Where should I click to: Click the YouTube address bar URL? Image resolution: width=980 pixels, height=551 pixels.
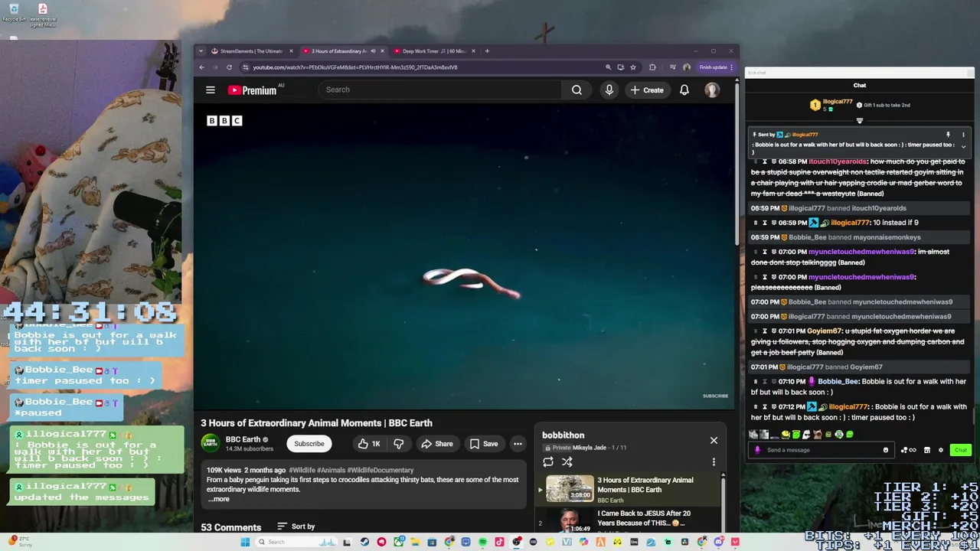click(x=355, y=67)
